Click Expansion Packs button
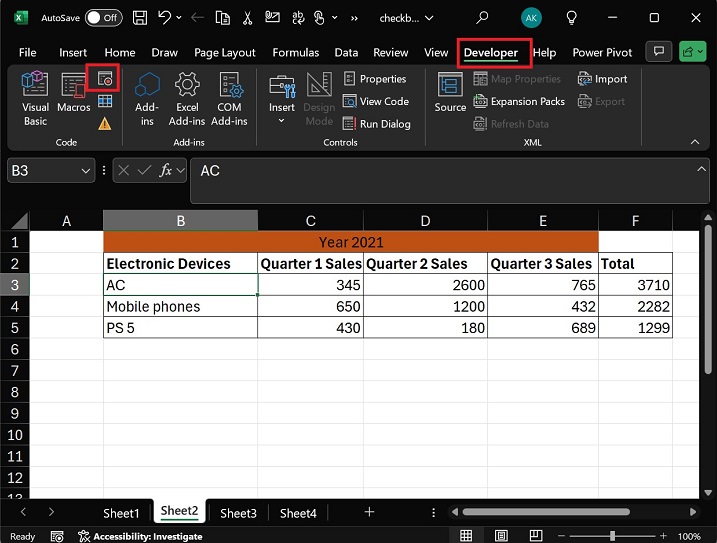This screenshot has width=717, height=543. point(519,101)
